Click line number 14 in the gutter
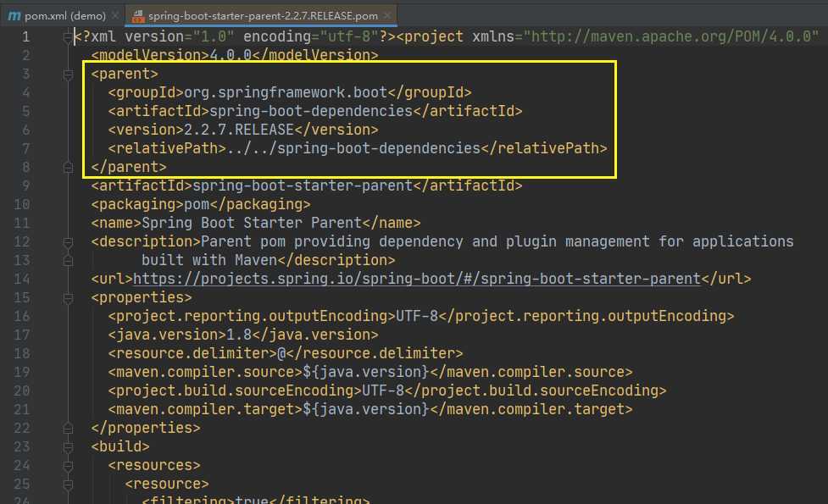 click(x=22, y=280)
